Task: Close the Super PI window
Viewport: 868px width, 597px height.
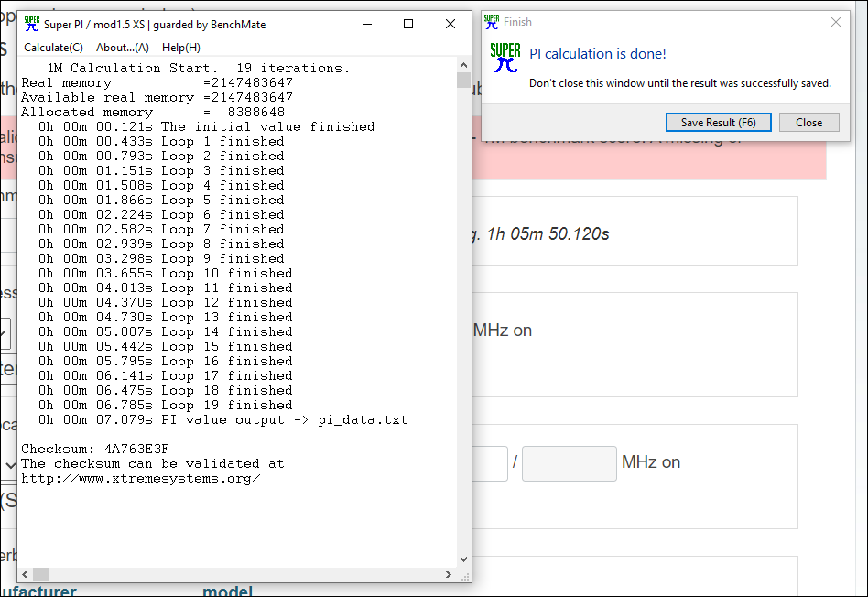Action: point(450,24)
